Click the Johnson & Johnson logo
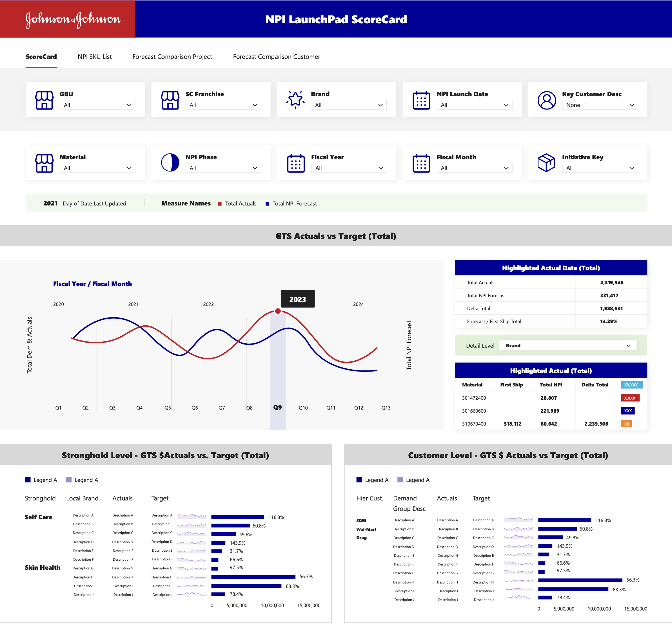The width and height of the screenshot is (672, 635). point(73,19)
